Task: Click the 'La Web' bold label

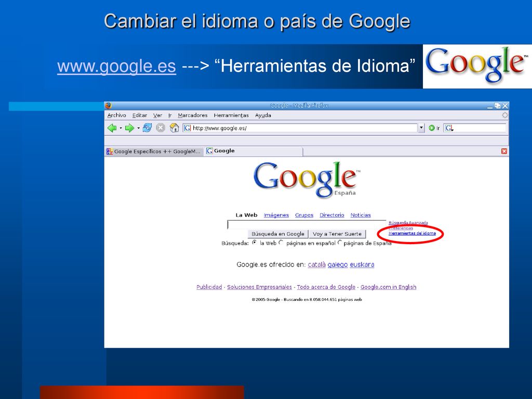Action: (246, 215)
